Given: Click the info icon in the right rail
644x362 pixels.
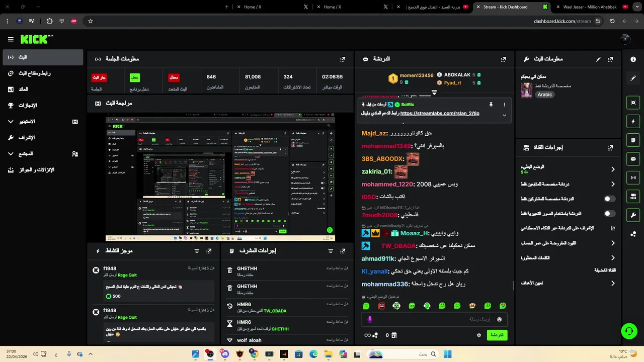Looking at the screenshot, I should 633,59.
